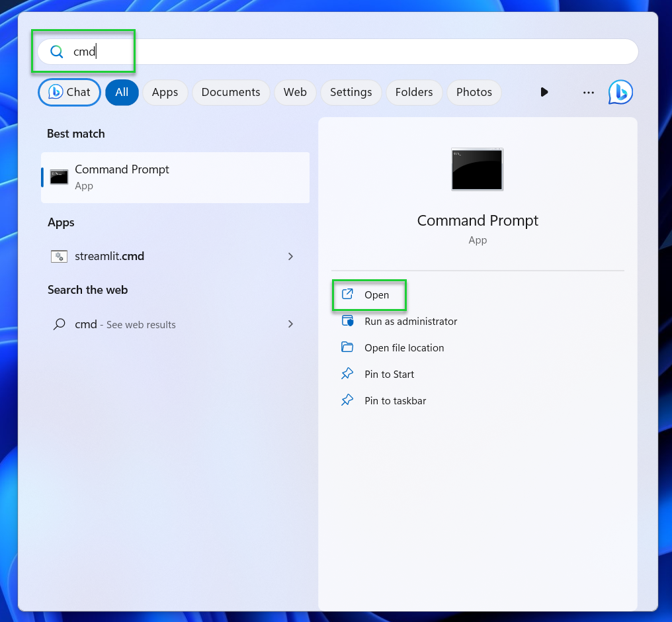The height and width of the screenshot is (622, 672).
Task: Click the play games icon in filter bar
Action: coord(544,92)
